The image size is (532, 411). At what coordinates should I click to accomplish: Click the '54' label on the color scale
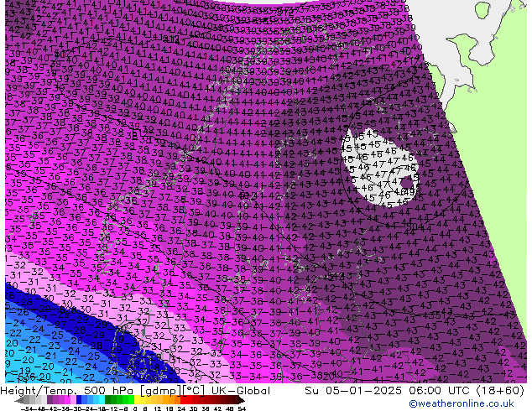[x=242, y=408]
